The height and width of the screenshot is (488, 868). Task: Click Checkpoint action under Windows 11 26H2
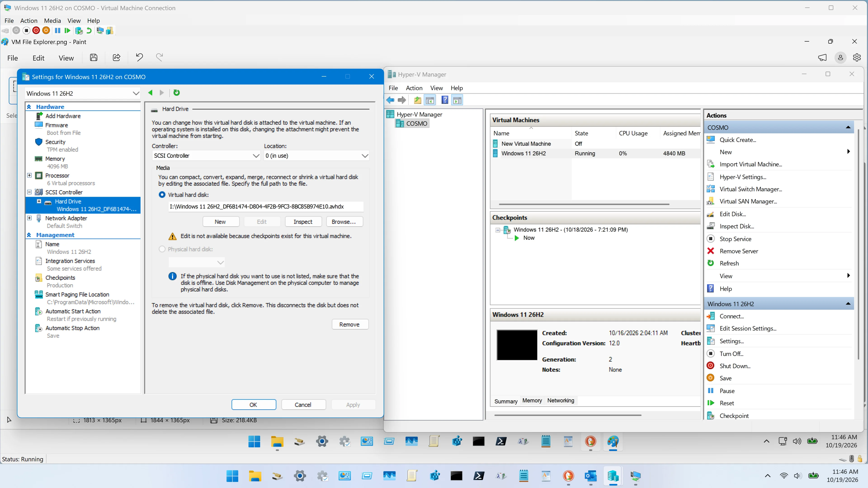point(734,416)
